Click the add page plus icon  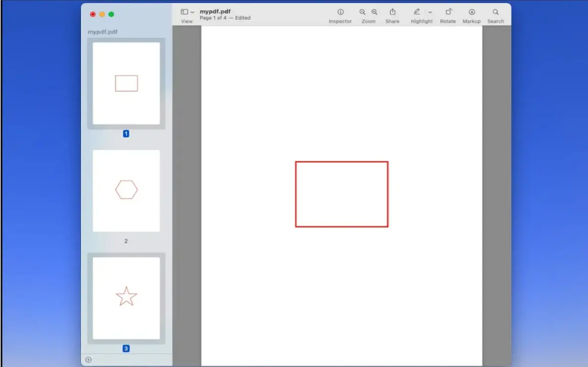click(x=89, y=359)
